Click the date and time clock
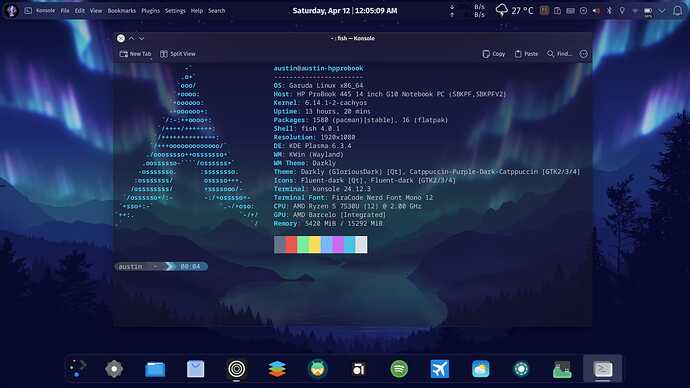The height and width of the screenshot is (388, 690). (x=345, y=11)
